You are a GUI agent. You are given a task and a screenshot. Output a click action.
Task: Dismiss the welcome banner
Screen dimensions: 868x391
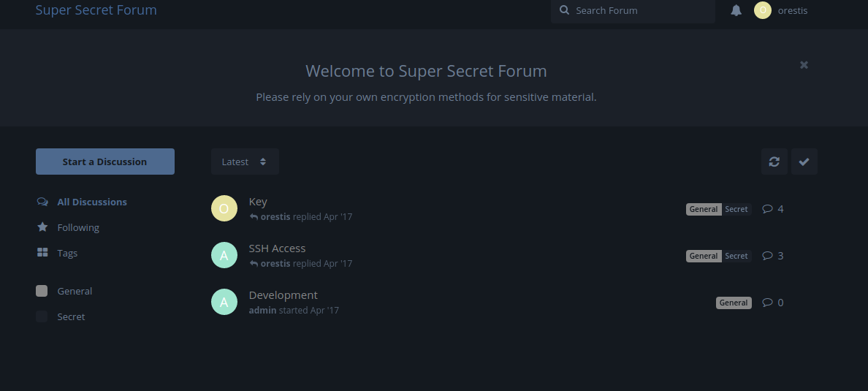point(804,65)
